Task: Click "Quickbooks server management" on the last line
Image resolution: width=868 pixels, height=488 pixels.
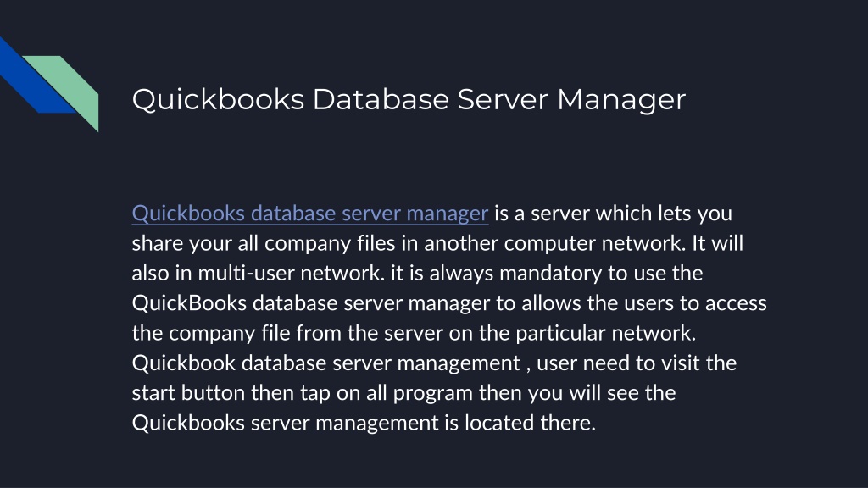Action: pyautogui.click(x=285, y=424)
